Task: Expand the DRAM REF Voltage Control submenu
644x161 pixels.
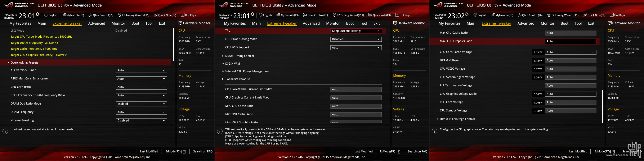Action: pyautogui.click(x=457, y=119)
